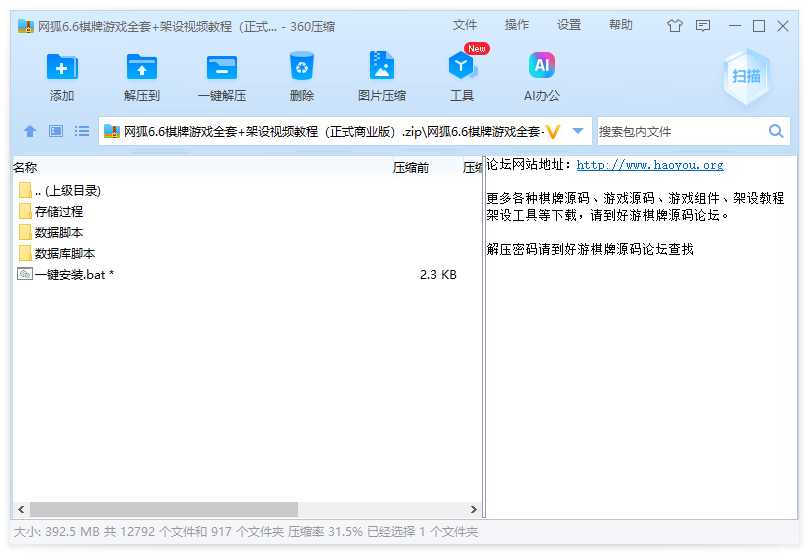809x554 pixels.
Task: Select the 存储过程 folder name
Action: click(x=59, y=211)
